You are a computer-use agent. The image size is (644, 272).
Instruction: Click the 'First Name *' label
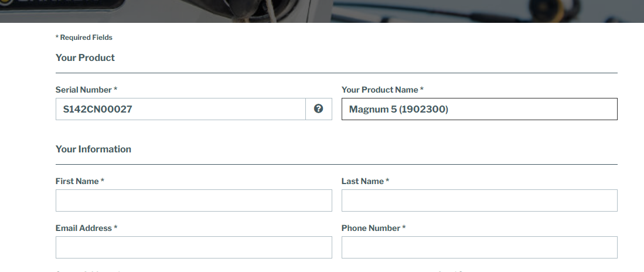point(80,181)
